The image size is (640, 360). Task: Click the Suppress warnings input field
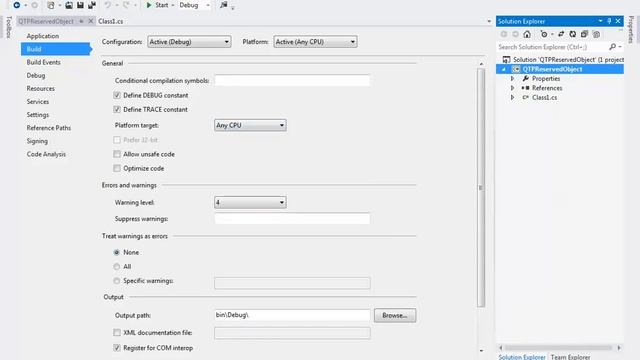tap(292, 219)
